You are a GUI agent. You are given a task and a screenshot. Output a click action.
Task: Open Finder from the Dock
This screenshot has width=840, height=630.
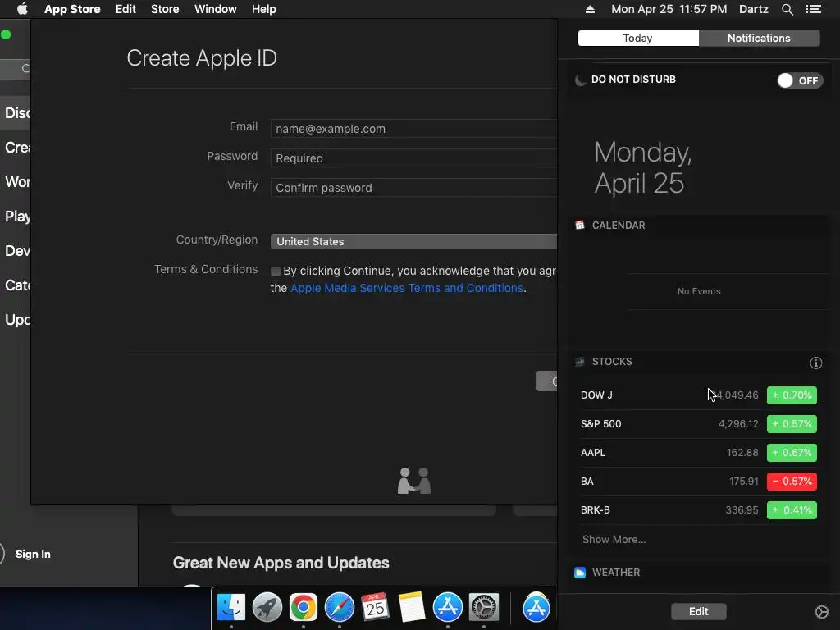pos(231,608)
